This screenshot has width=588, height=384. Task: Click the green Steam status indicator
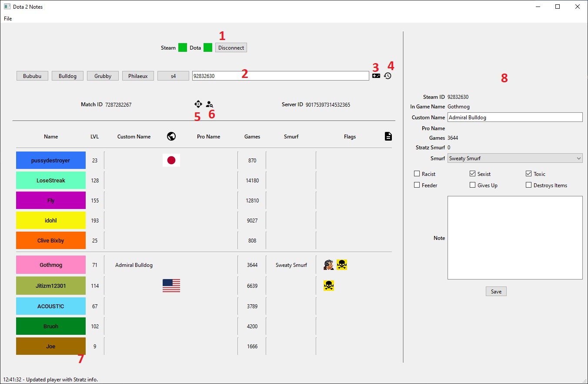[x=183, y=47]
